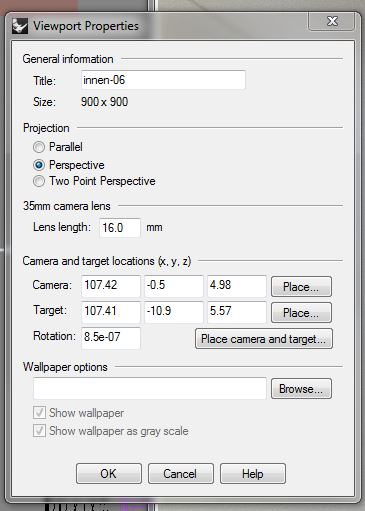Screen dimensions: 365x511
Task: Click the Camera Y field showing -0.5
Action: (174, 286)
